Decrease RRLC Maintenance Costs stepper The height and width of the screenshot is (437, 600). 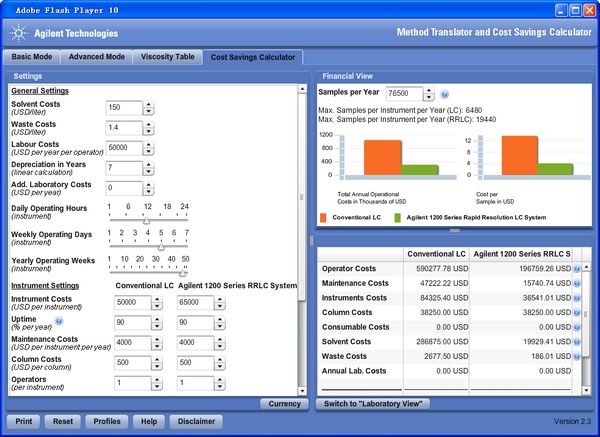tap(220, 346)
